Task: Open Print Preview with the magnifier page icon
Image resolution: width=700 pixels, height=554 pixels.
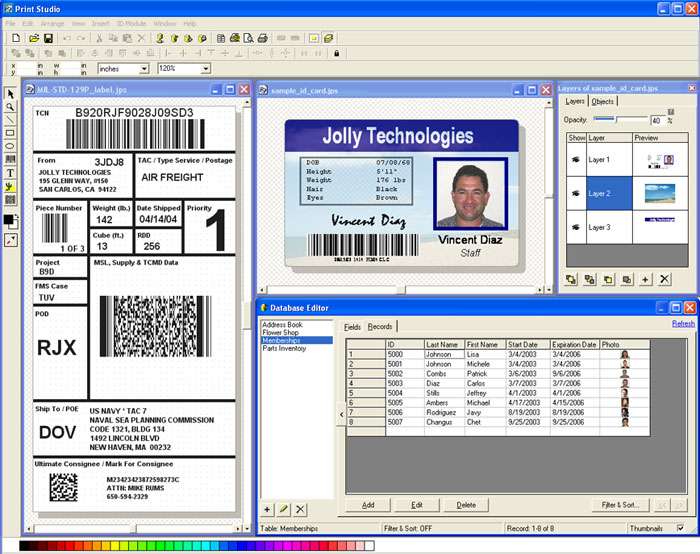Action: 248,38
